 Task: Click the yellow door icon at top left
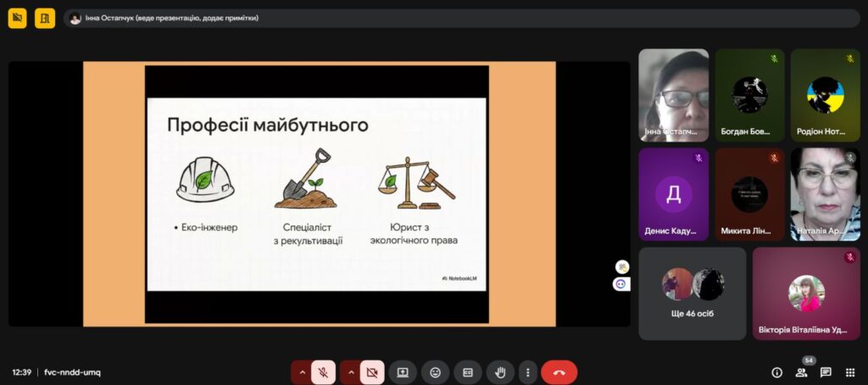pos(45,18)
